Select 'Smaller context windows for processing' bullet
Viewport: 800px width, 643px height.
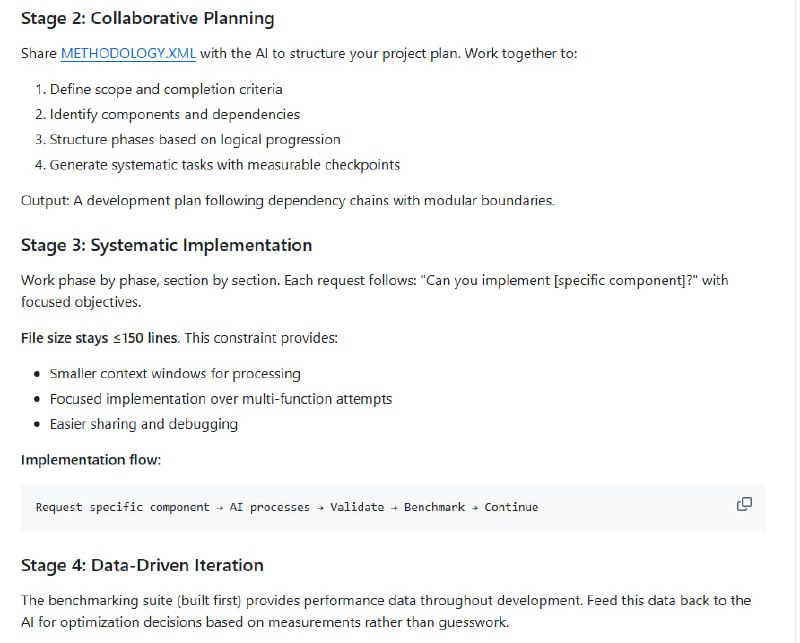[174, 373]
